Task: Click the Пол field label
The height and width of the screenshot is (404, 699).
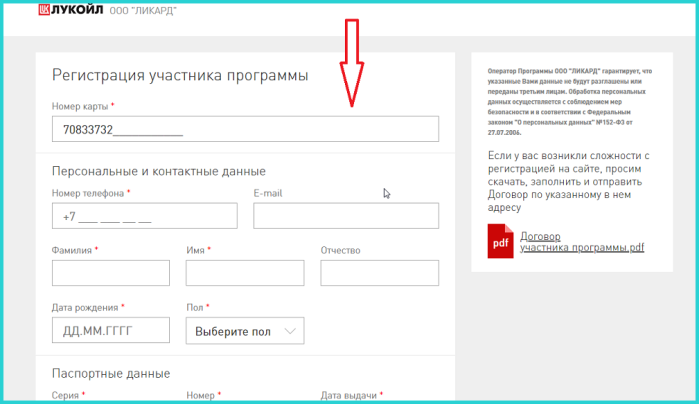Action: tap(195, 307)
